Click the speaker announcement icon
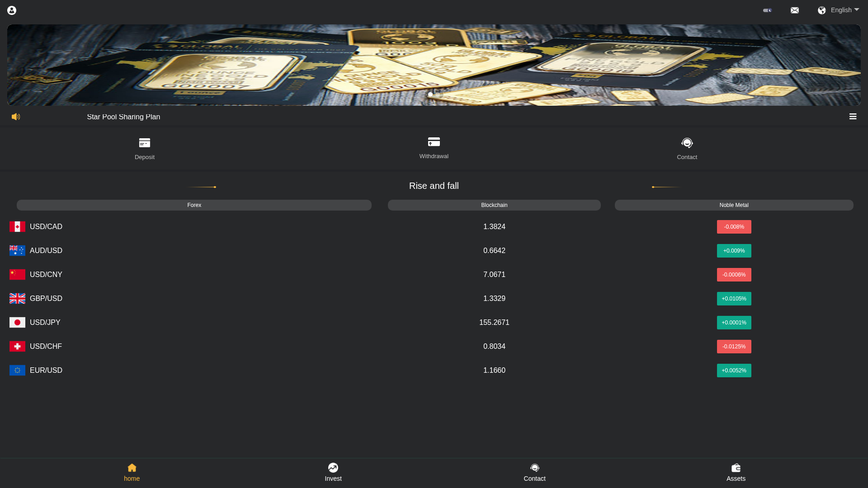The width and height of the screenshot is (868, 488). pos(16,117)
